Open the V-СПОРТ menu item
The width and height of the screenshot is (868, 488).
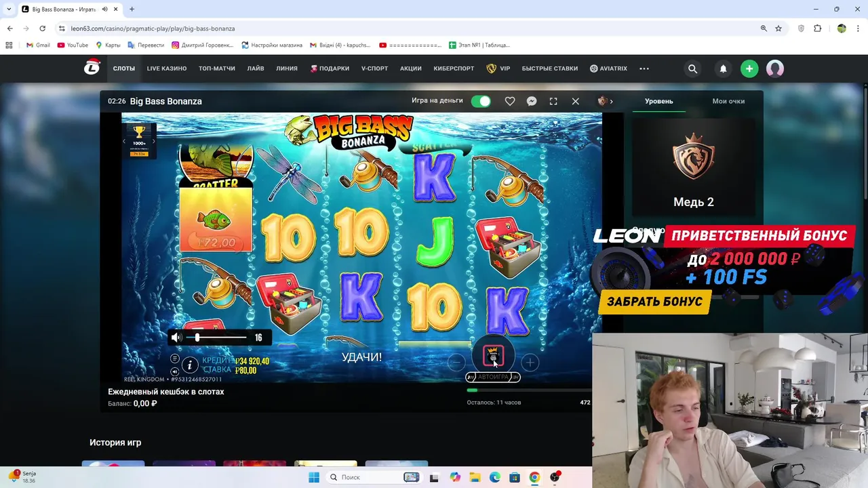point(374,68)
